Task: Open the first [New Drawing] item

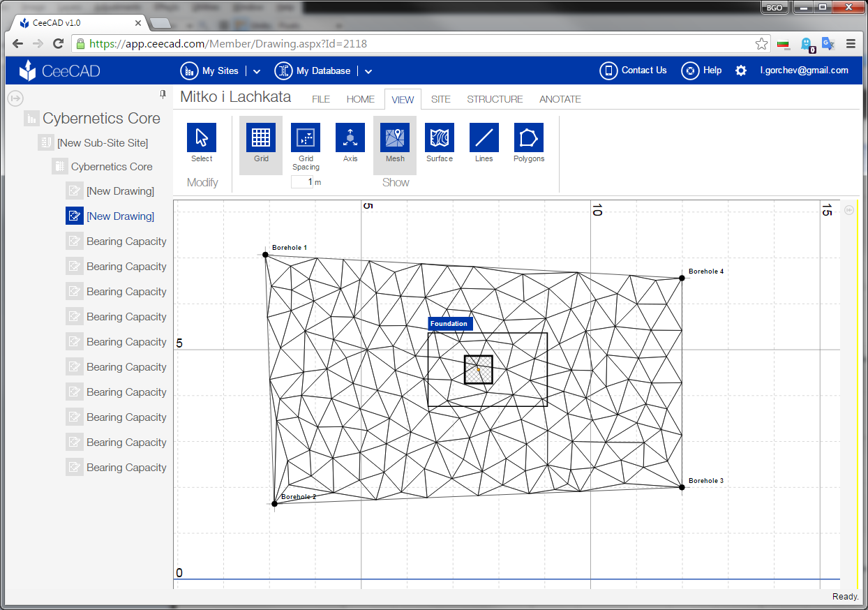Action: (x=121, y=191)
